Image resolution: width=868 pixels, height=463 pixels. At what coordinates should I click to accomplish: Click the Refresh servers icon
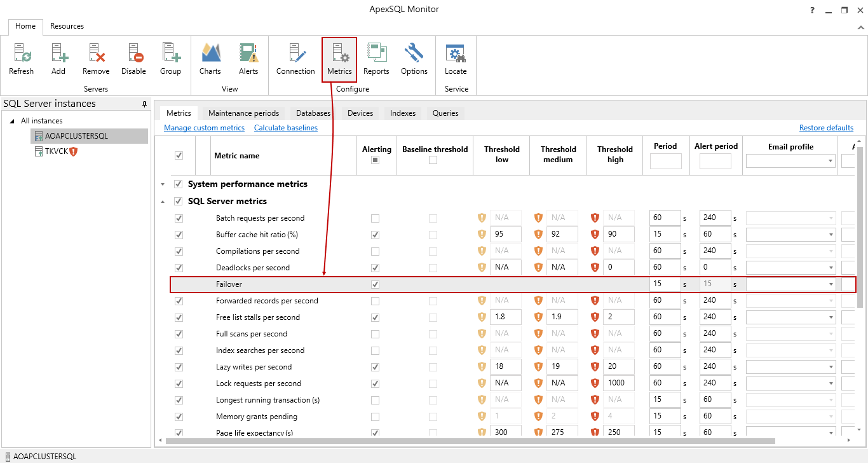tap(21, 53)
